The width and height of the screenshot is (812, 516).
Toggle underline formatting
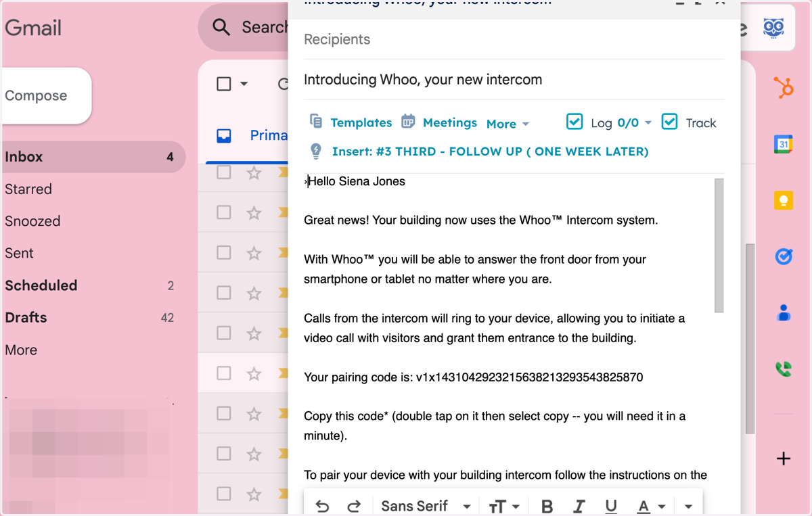click(x=611, y=507)
